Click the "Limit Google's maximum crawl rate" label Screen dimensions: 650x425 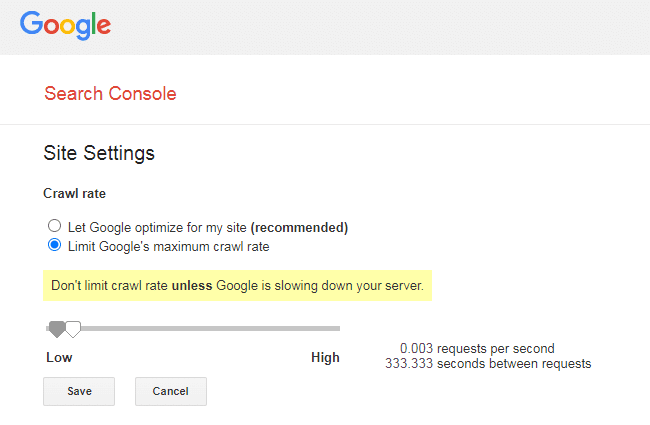click(x=167, y=246)
